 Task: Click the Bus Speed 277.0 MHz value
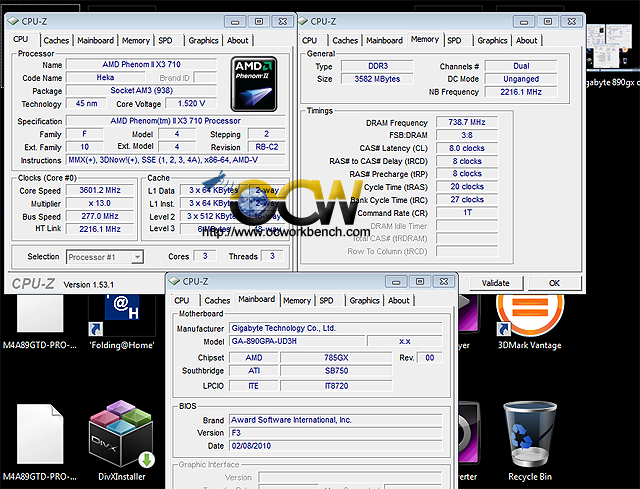[x=100, y=216]
